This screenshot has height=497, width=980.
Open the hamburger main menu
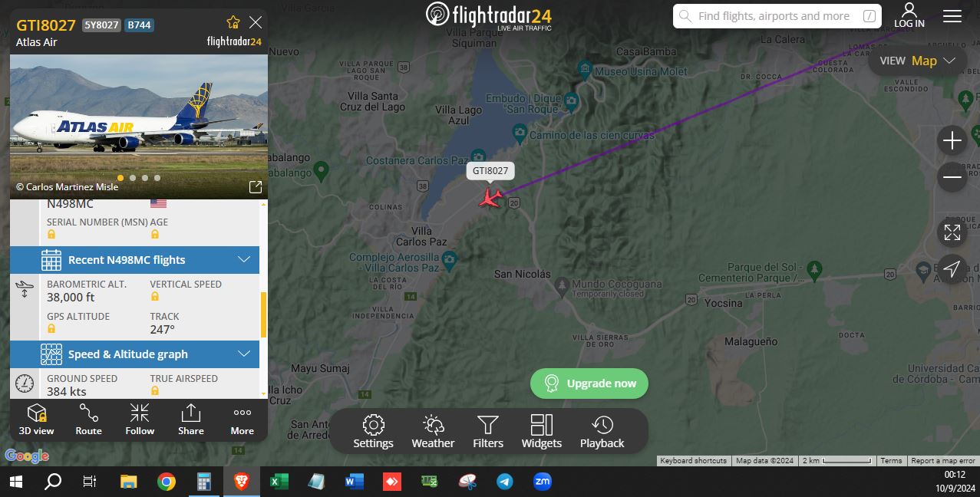tap(952, 16)
